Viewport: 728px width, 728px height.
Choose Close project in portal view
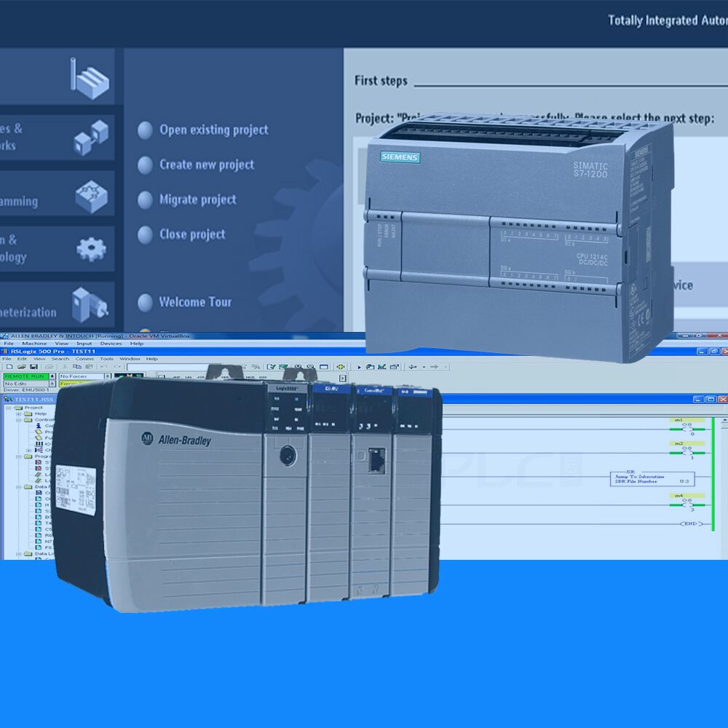pyautogui.click(x=192, y=234)
